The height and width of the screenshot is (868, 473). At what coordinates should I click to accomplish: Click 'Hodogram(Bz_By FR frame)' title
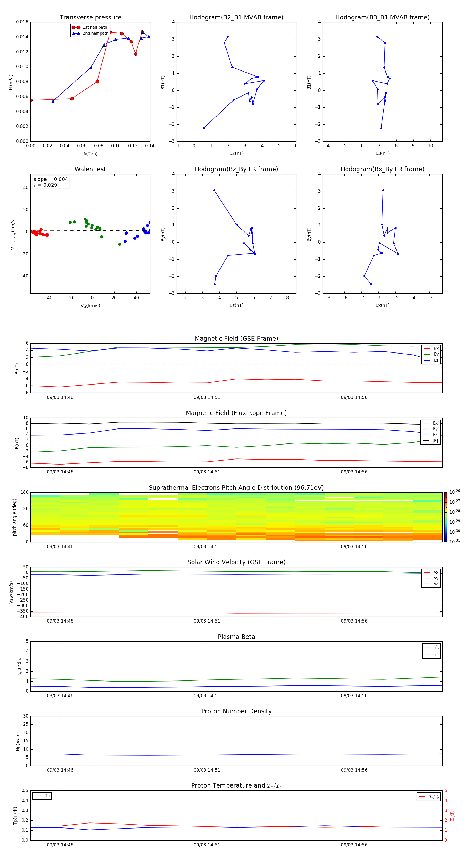[x=236, y=169]
